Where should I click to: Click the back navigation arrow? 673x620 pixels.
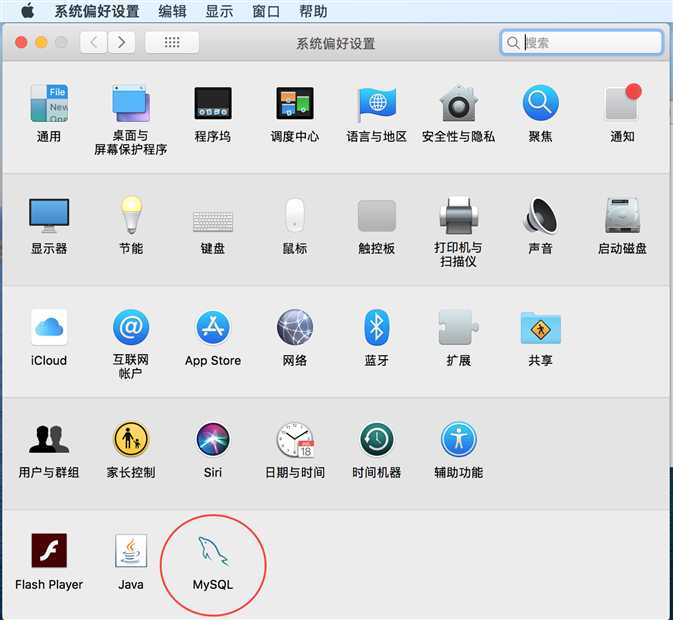(x=94, y=42)
